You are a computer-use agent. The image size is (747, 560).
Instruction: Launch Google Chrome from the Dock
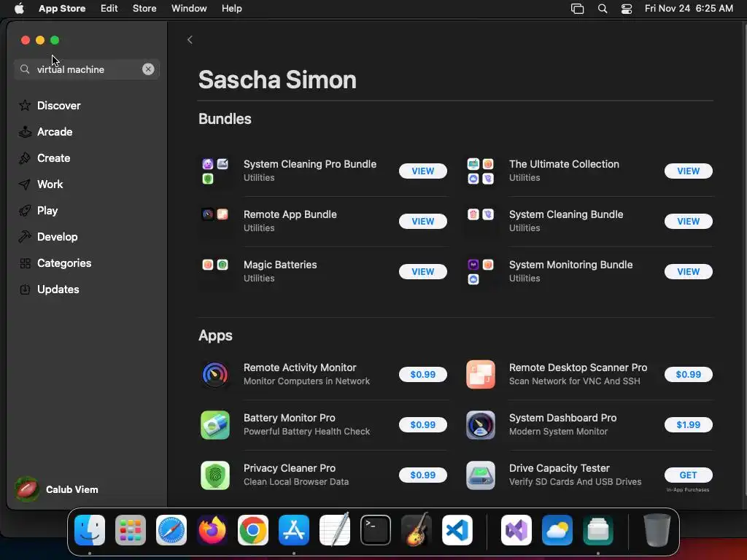253,529
